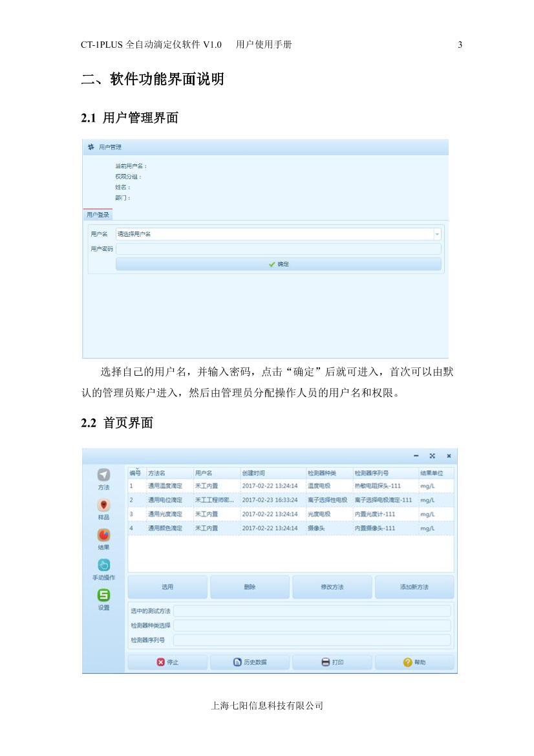Select the 通用光度滴定 method row
This screenshot has height=756, width=534.
click(291, 514)
